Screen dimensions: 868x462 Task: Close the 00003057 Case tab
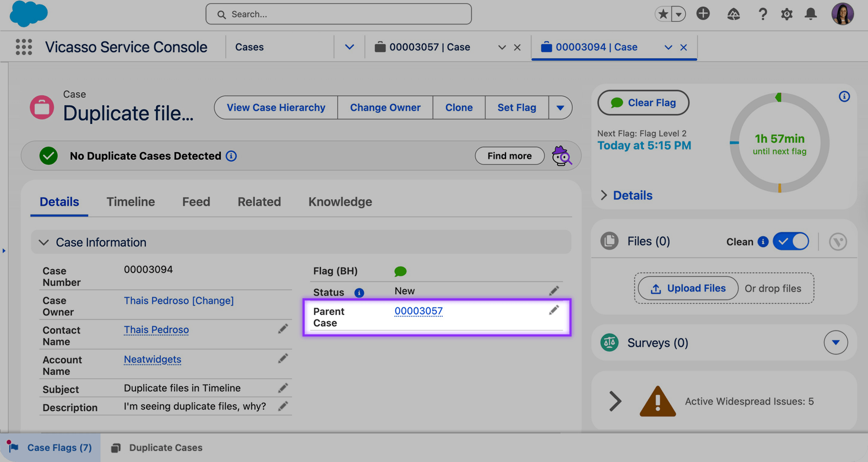click(517, 47)
